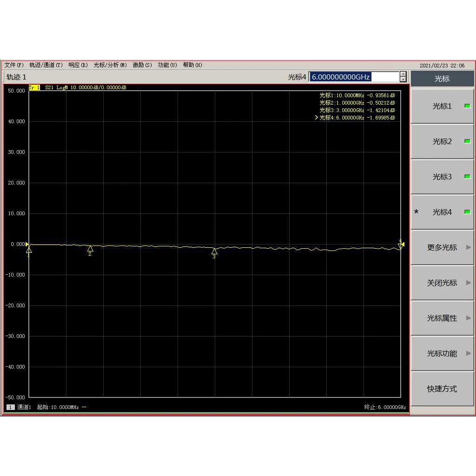Toggle 光标3 marker button

coord(442,177)
